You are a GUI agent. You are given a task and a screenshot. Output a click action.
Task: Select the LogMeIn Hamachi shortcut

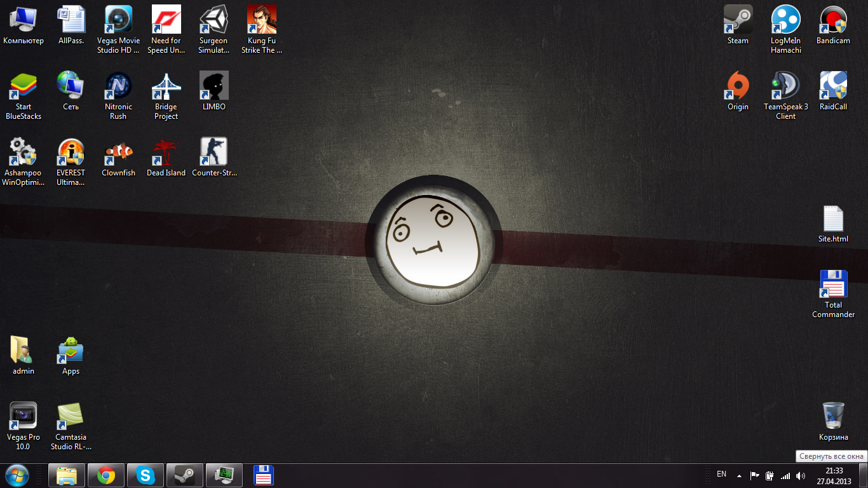[786, 29]
